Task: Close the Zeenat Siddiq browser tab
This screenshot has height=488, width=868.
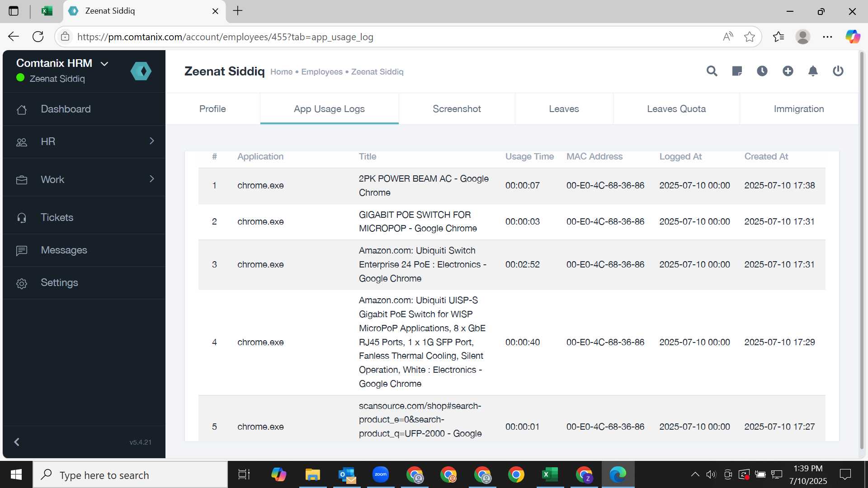Action: click(215, 11)
